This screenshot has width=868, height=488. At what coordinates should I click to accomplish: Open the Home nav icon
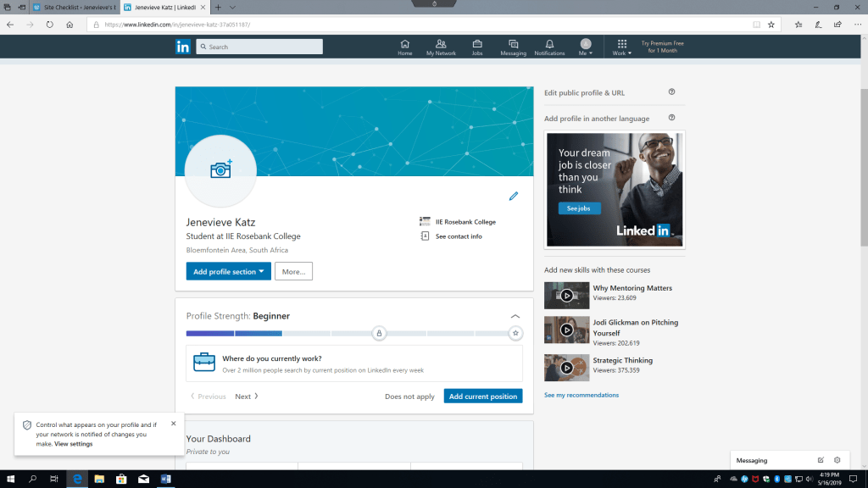[x=404, y=47]
